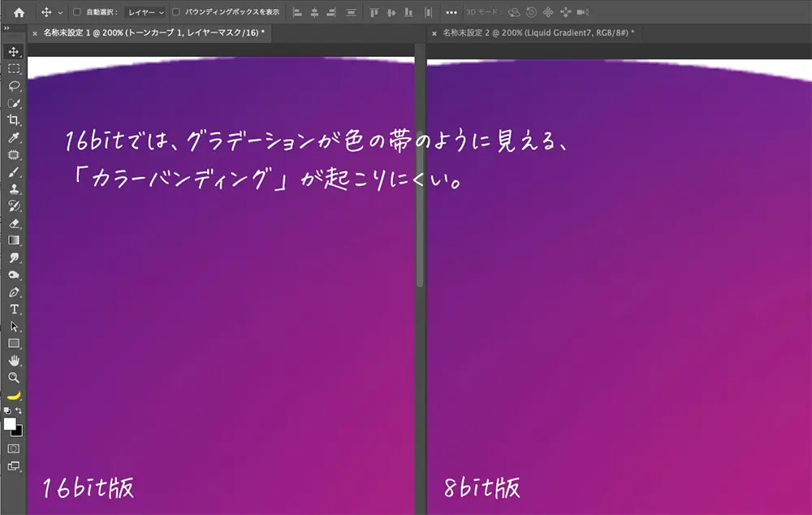
Task: Click 3D mode slide icon
Action: click(565, 12)
